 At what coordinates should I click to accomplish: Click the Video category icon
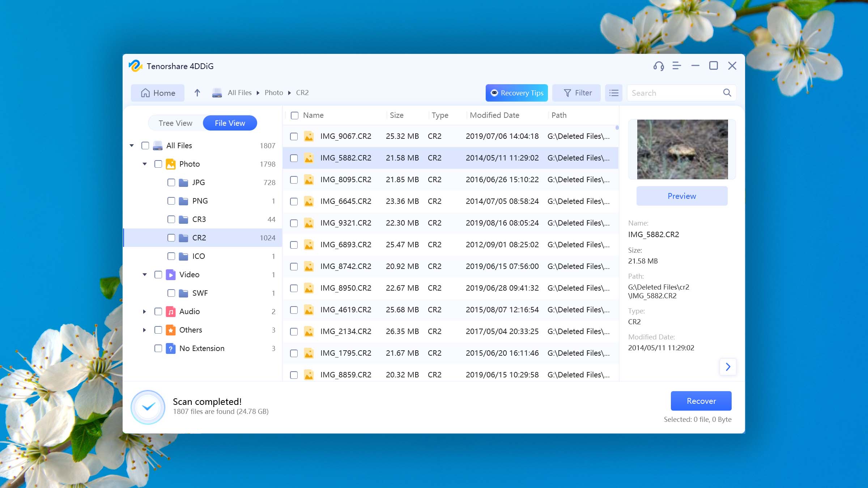[x=171, y=275]
